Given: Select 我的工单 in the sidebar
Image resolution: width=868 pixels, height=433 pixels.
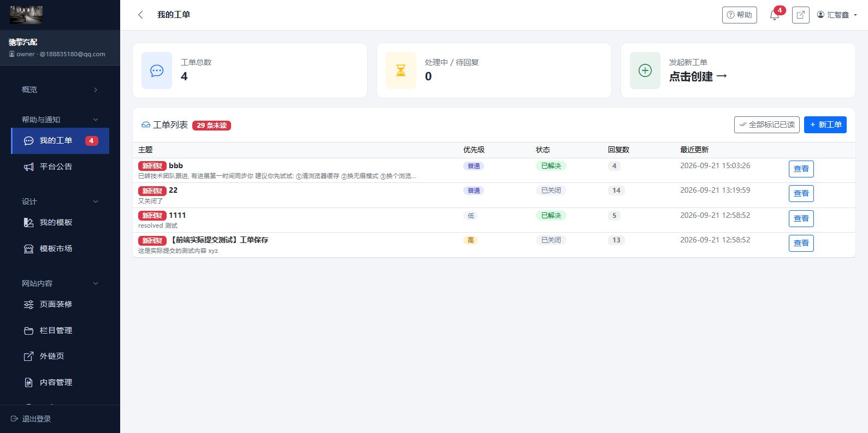Looking at the screenshot, I should pos(60,141).
